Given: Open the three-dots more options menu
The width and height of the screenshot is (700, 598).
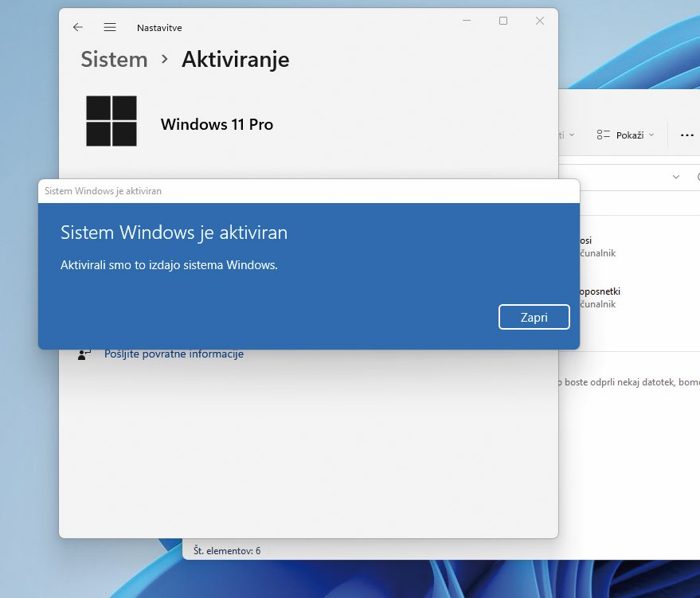Looking at the screenshot, I should pos(686,135).
